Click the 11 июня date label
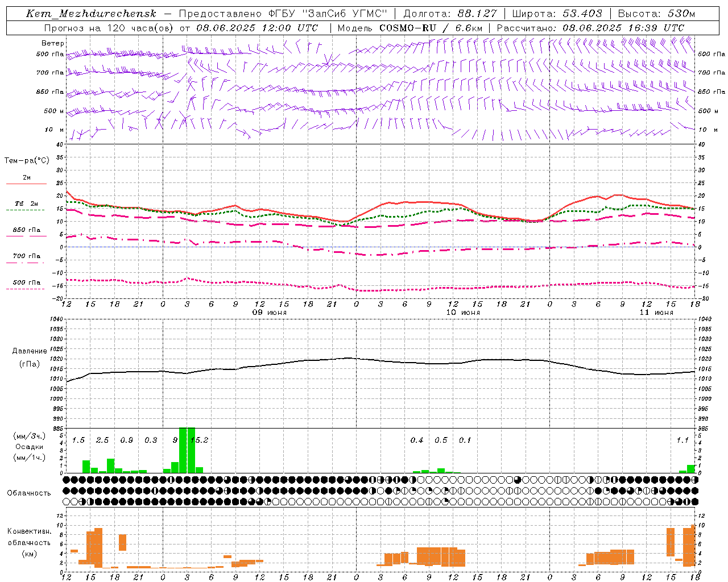Image resolution: width=728 pixels, height=582 pixels. click(x=656, y=313)
